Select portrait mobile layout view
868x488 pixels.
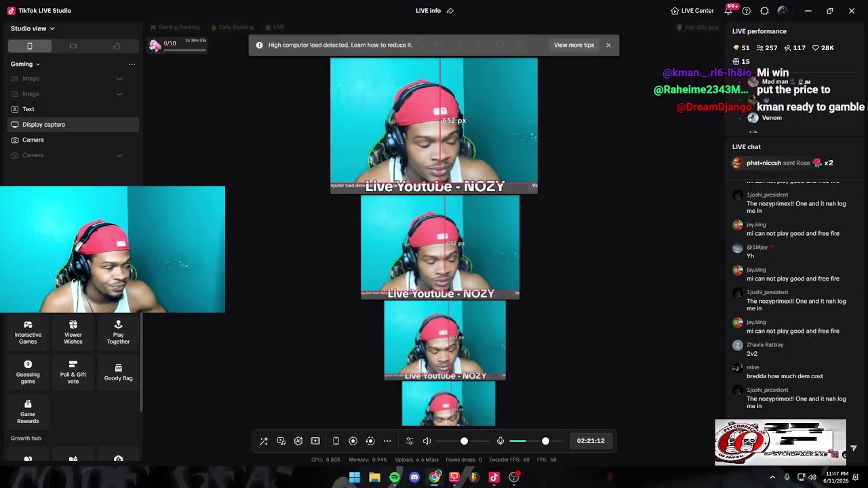[x=29, y=46]
